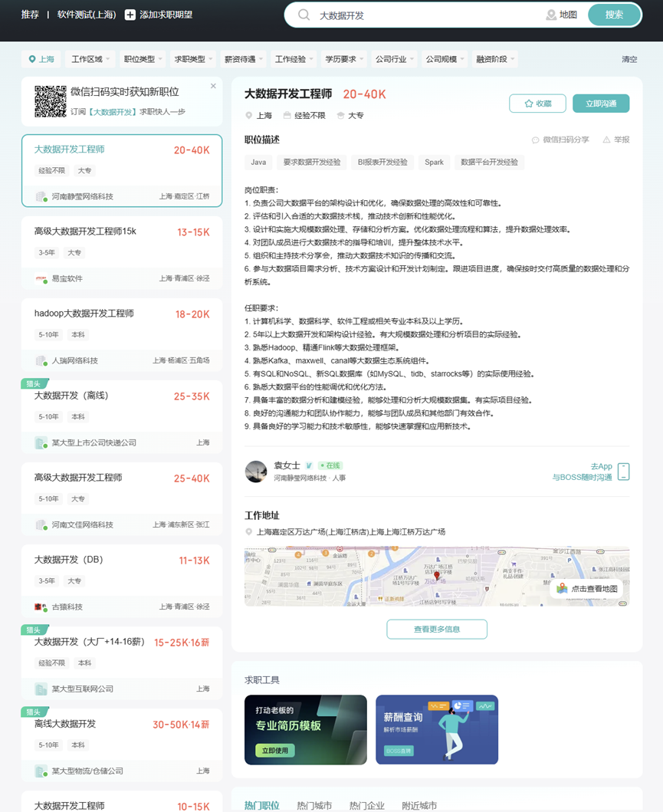Switch to the 推荐 tab
The image size is (663, 812).
coord(30,15)
